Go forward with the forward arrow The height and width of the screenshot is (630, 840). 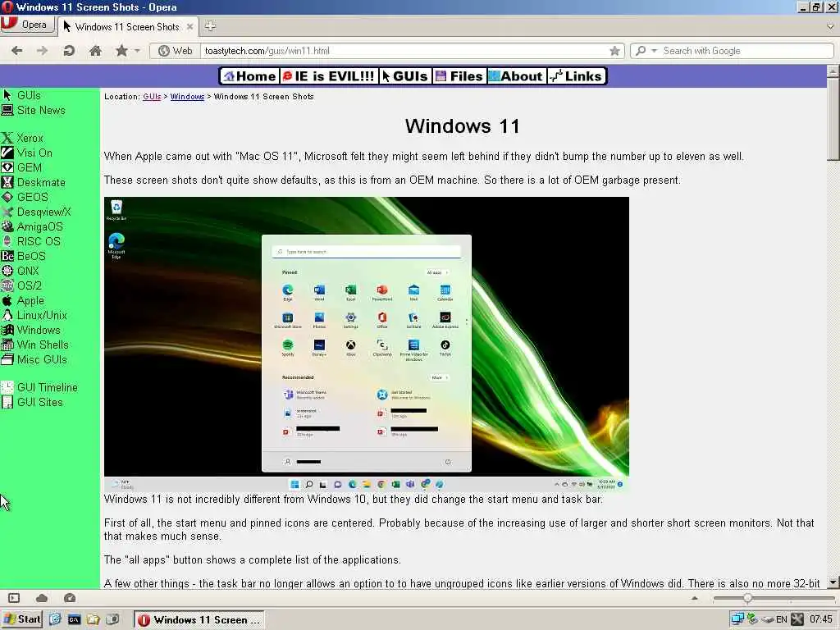(42, 51)
